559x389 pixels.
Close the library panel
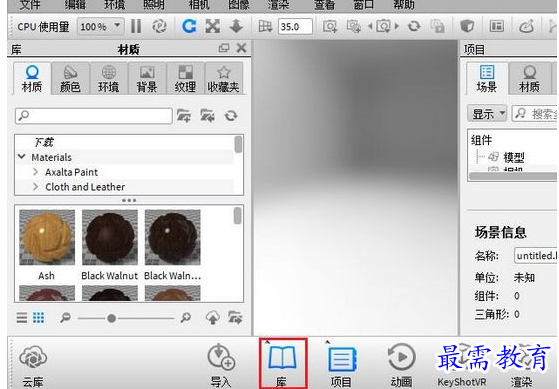pos(241,48)
